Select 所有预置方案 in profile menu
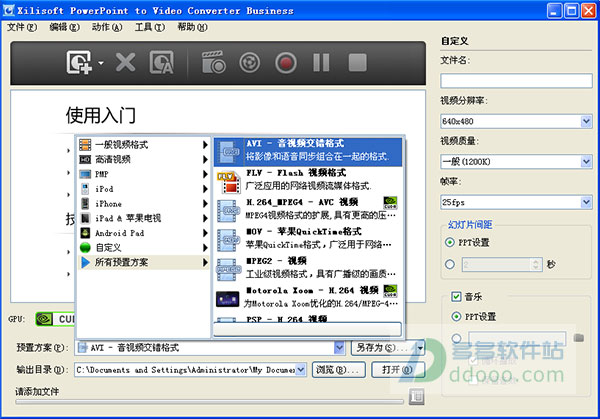The height and width of the screenshot is (419, 600). point(143,262)
